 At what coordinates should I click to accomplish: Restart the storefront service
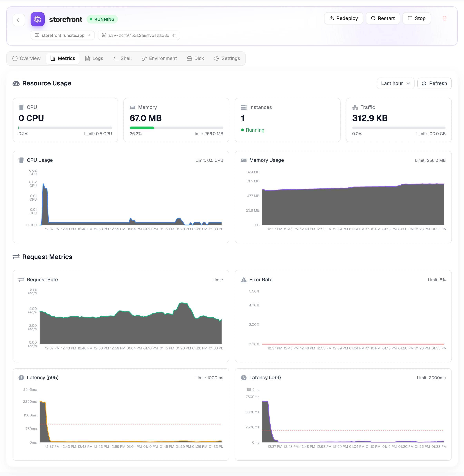pyautogui.click(x=383, y=18)
